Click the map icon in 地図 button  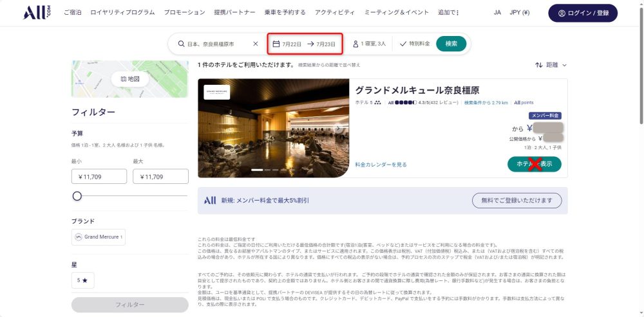tap(123, 79)
